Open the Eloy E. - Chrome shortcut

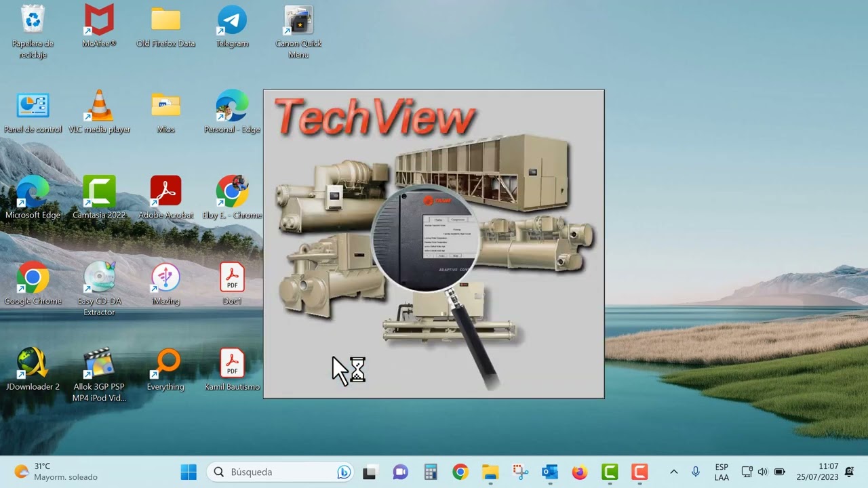pos(232,197)
